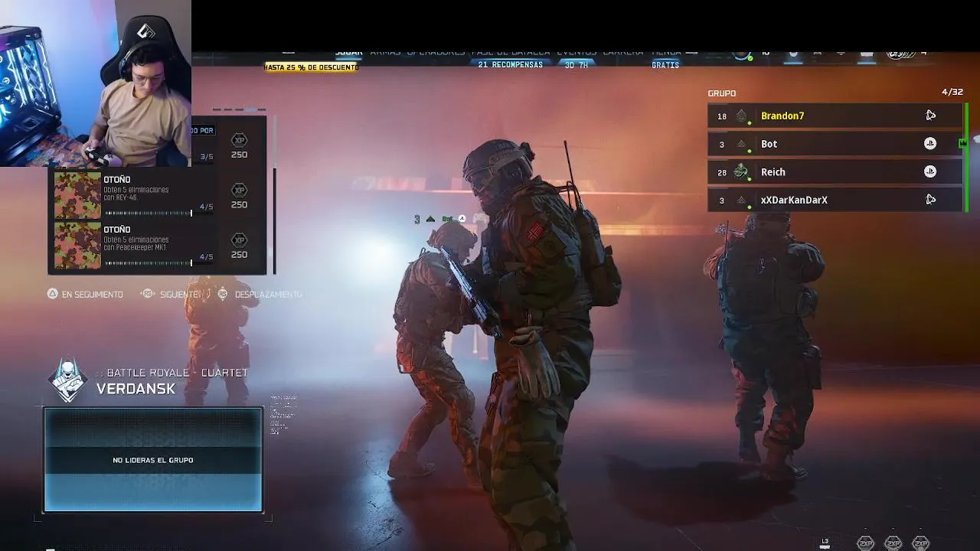Click the Otoño camo thumbnail for Peacekeeper MK1
This screenshot has width=980, height=551.
tap(77, 246)
